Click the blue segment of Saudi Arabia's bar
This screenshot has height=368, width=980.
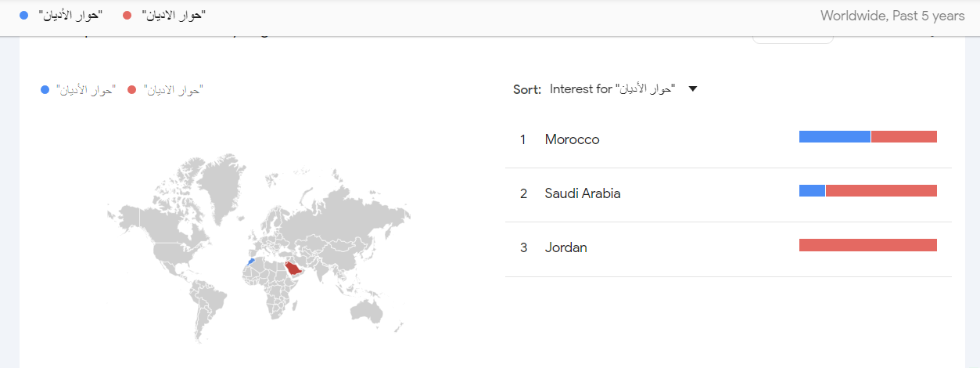pos(812,191)
